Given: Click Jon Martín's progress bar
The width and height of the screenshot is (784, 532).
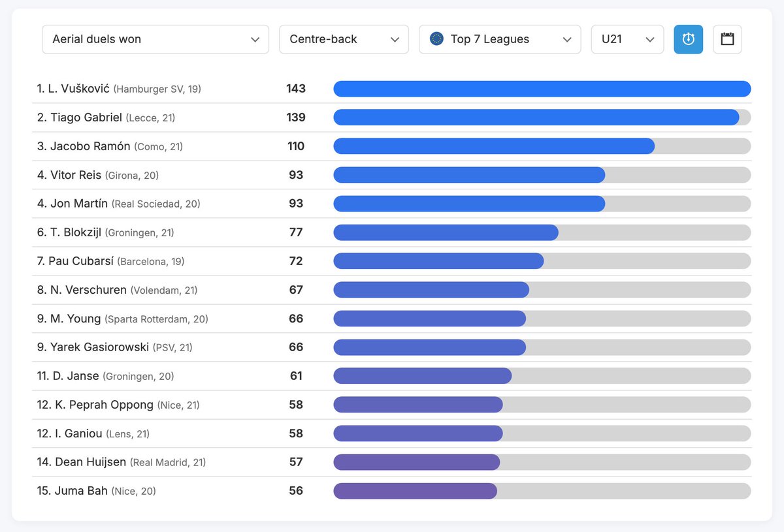Looking at the screenshot, I should tap(542, 204).
